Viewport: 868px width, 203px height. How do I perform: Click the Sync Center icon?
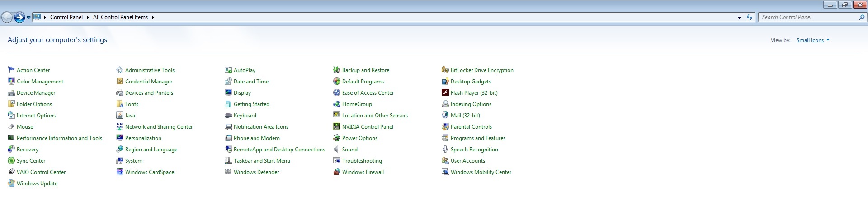click(11, 161)
